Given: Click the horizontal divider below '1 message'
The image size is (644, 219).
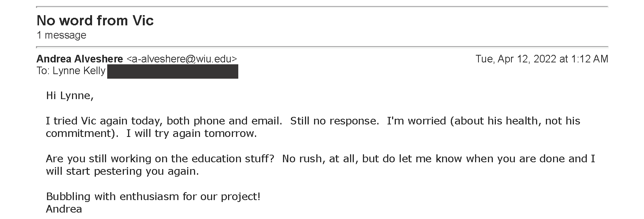Looking at the screenshot, I should pyautogui.click(x=322, y=47).
